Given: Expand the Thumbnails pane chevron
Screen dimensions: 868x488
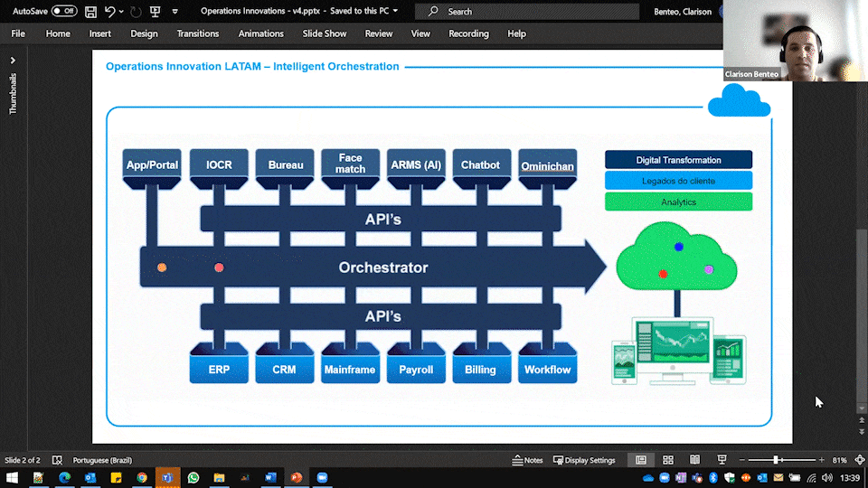Looking at the screenshot, I should tap(13, 61).
